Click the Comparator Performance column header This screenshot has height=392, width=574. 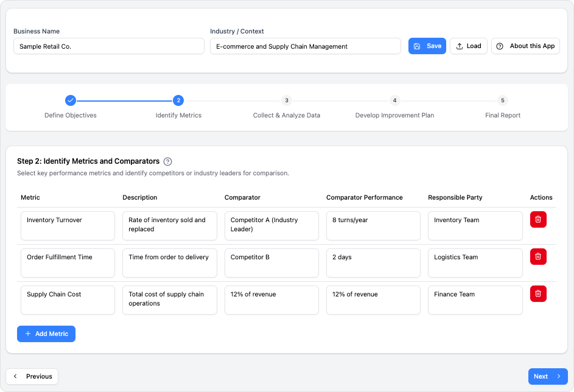[x=364, y=198]
